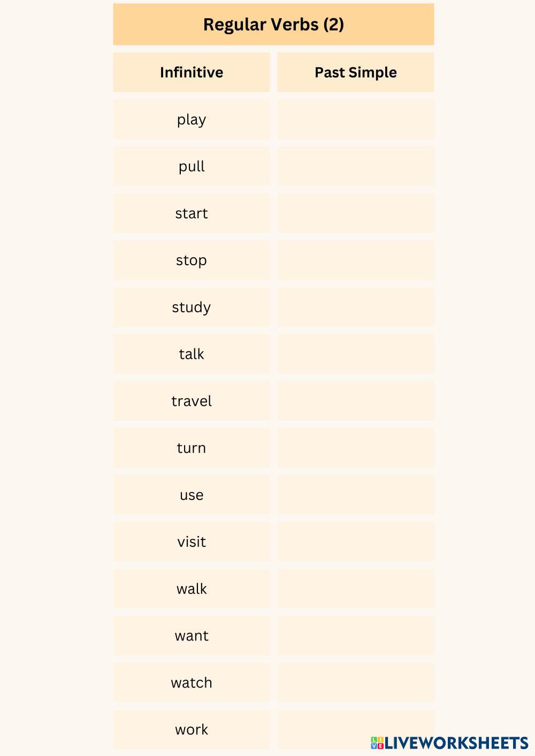
Task: Select the Past Simple field for walk
Action: tap(355, 589)
